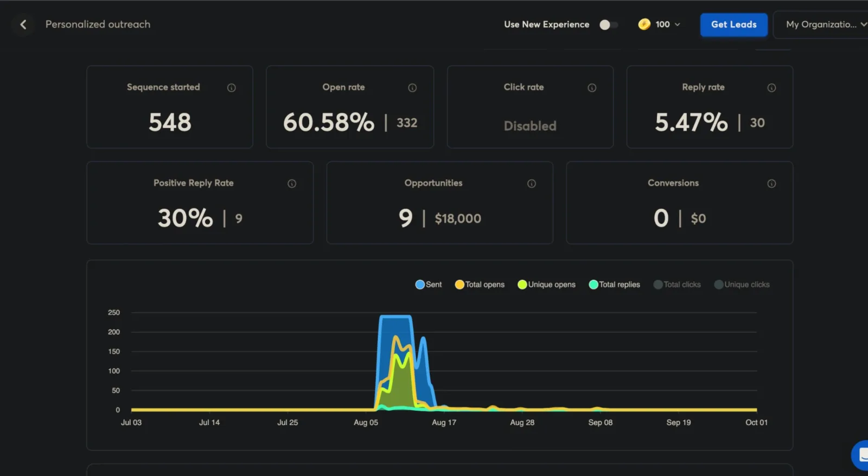Image resolution: width=868 pixels, height=476 pixels.
Task: Click the Opportunities info icon
Action: pos(532,184)
